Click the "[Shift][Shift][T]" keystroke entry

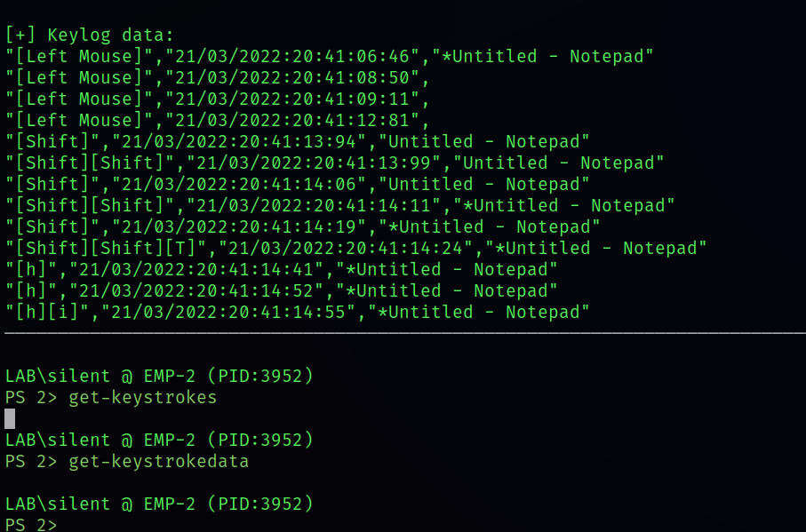111,249
